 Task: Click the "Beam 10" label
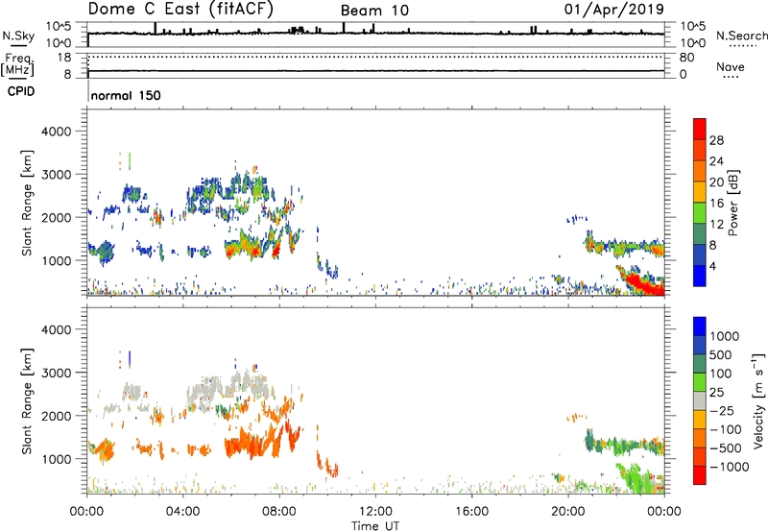[374, 11]
